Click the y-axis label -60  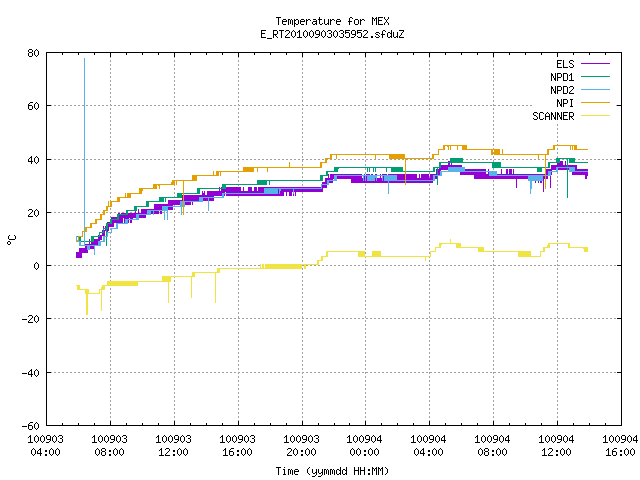[31, 426]
